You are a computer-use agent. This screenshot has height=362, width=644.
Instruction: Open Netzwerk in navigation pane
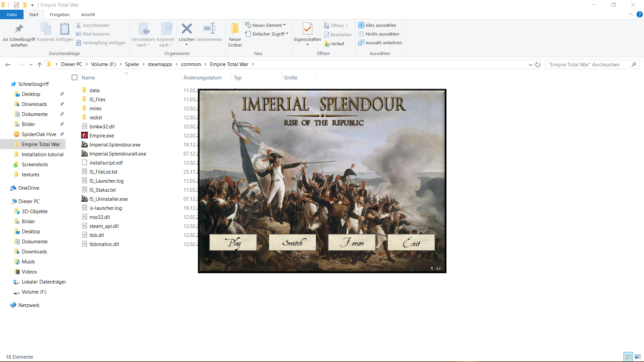tap(29, 305)
